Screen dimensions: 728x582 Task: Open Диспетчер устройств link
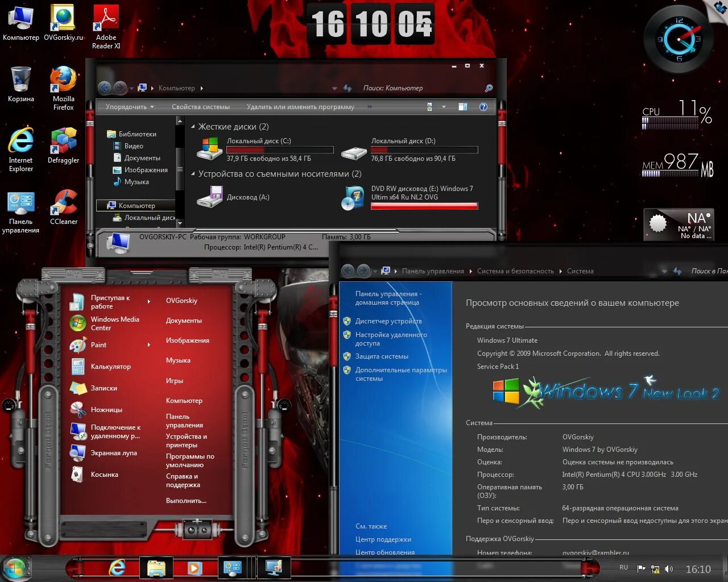388,321
